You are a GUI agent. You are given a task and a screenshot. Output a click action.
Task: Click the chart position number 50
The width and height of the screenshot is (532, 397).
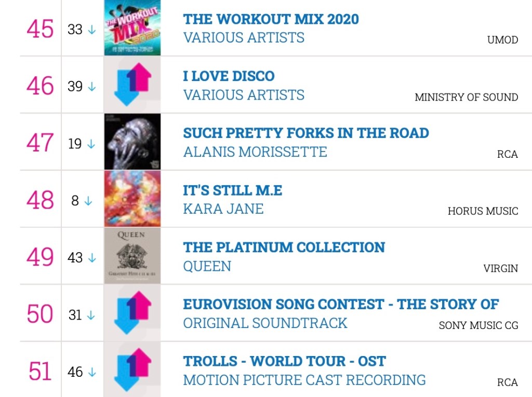pos(40,314)
